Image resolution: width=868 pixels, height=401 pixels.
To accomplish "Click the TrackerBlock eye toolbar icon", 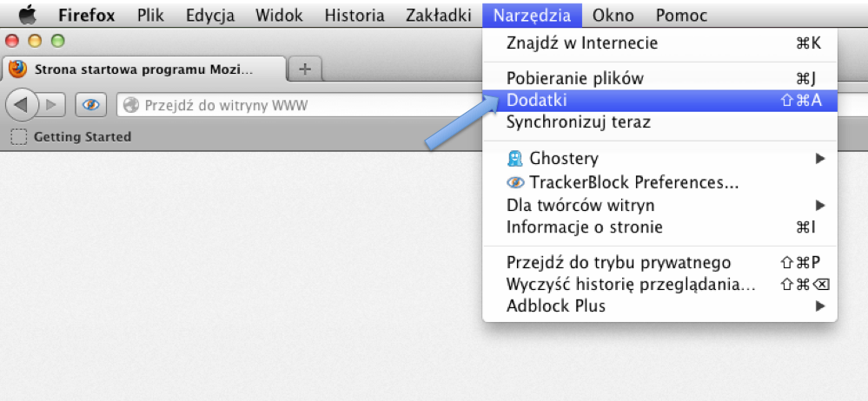I will tap(89, 105).
